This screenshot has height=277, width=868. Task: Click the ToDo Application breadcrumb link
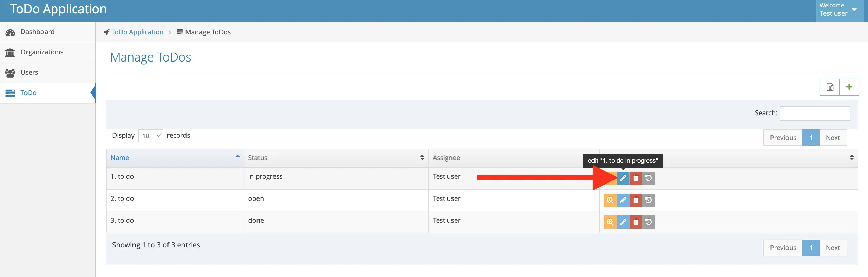[137, 32]
